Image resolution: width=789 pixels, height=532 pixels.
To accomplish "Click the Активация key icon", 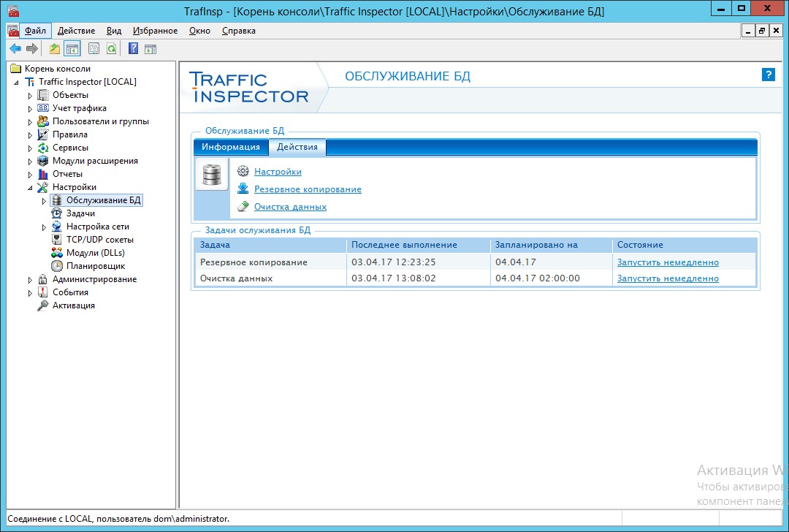I will 43,305.
